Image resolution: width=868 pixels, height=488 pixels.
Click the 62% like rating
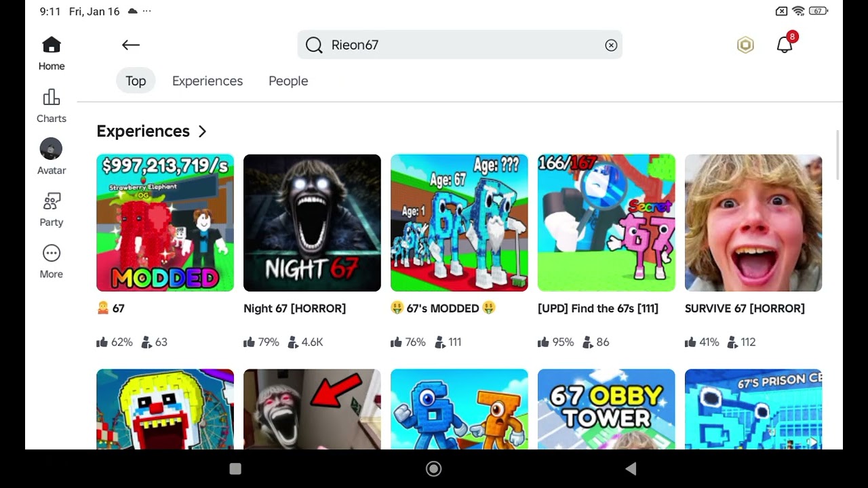pyautogui.click(x=115, y=342)
